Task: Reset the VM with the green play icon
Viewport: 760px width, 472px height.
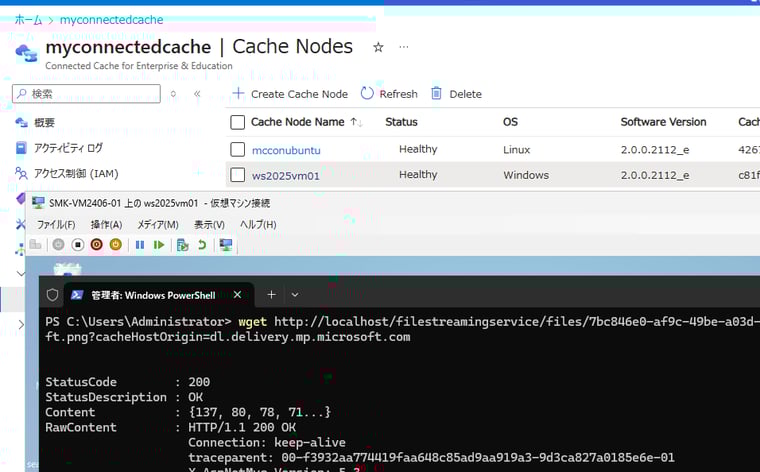Action: [x=158, y=245]
